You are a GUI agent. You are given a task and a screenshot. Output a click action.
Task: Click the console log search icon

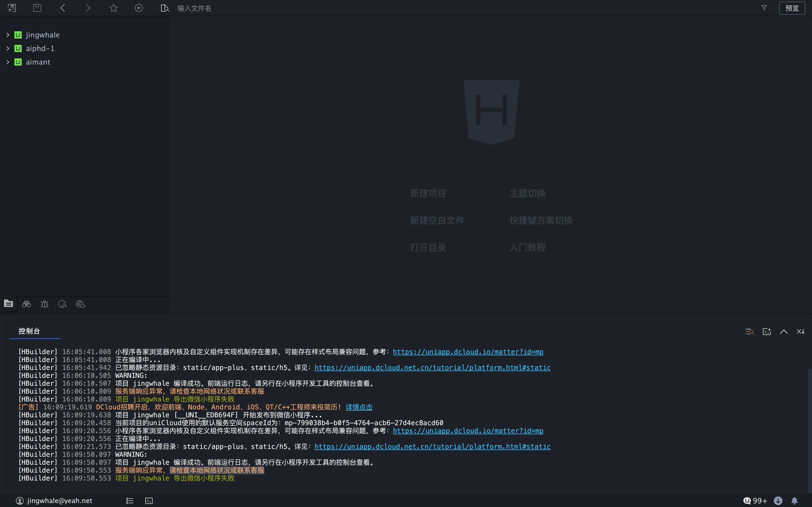pos(749,332)
